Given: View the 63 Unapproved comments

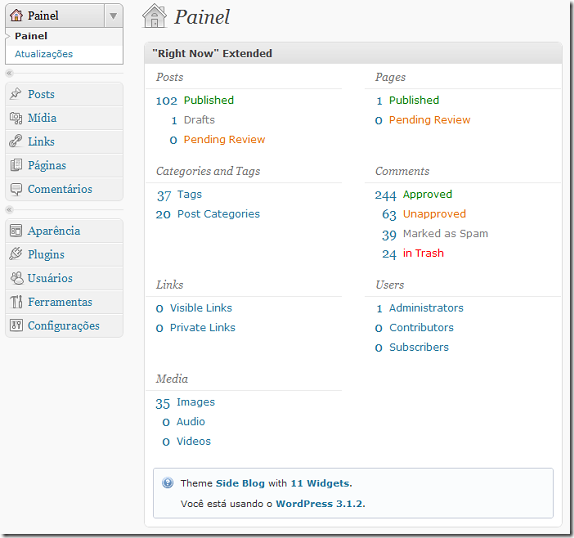Looking at the screenshot, I should 424,214.
